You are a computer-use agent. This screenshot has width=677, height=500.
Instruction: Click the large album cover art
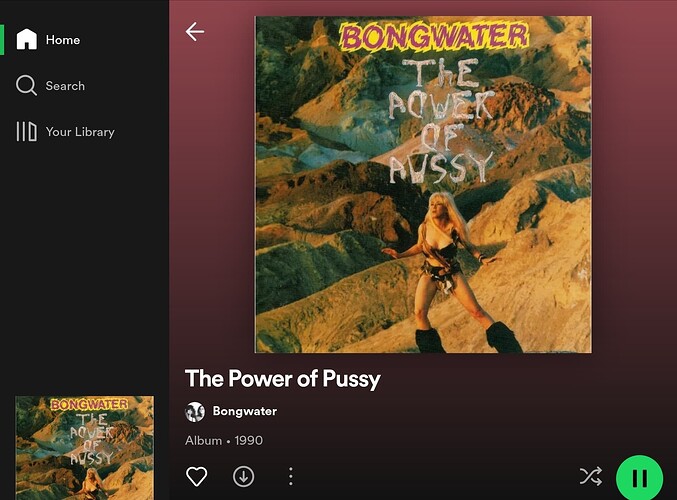(x=423, y=184)
